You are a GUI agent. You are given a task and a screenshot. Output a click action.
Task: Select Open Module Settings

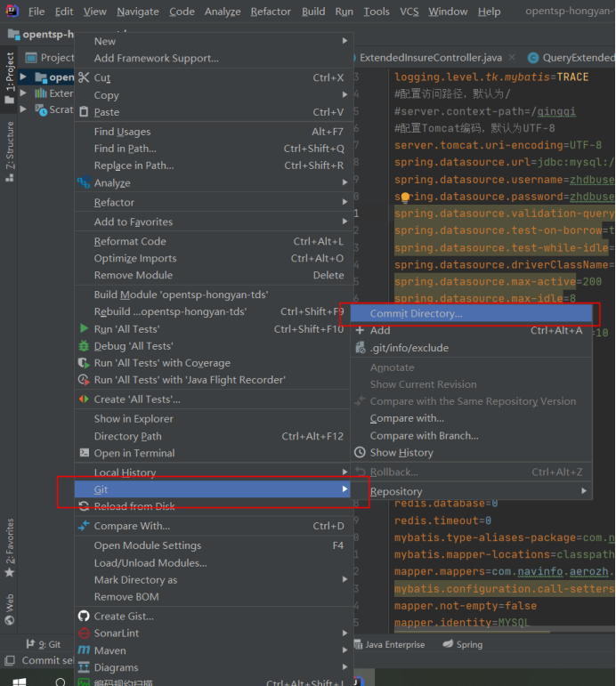point(214,545)
